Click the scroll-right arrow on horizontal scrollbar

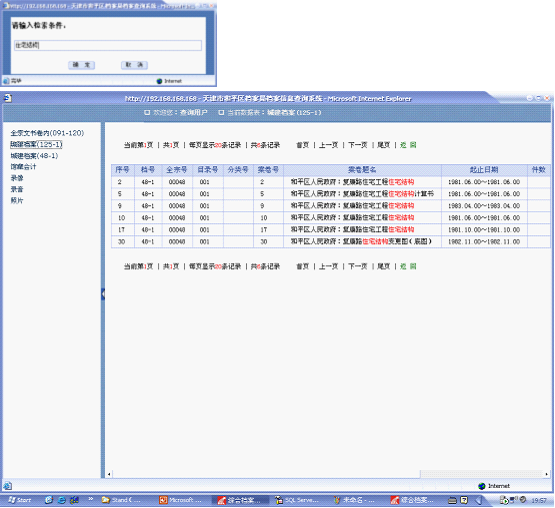tap(547, 474)
